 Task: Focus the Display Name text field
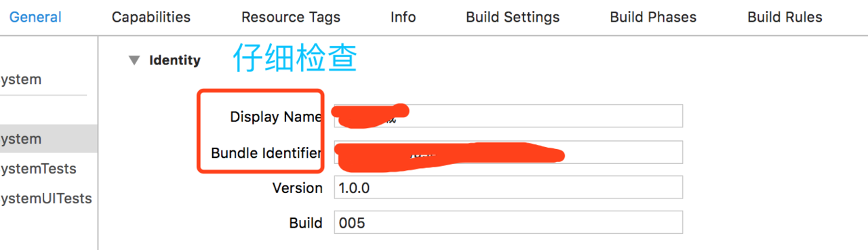pos(509,116)
